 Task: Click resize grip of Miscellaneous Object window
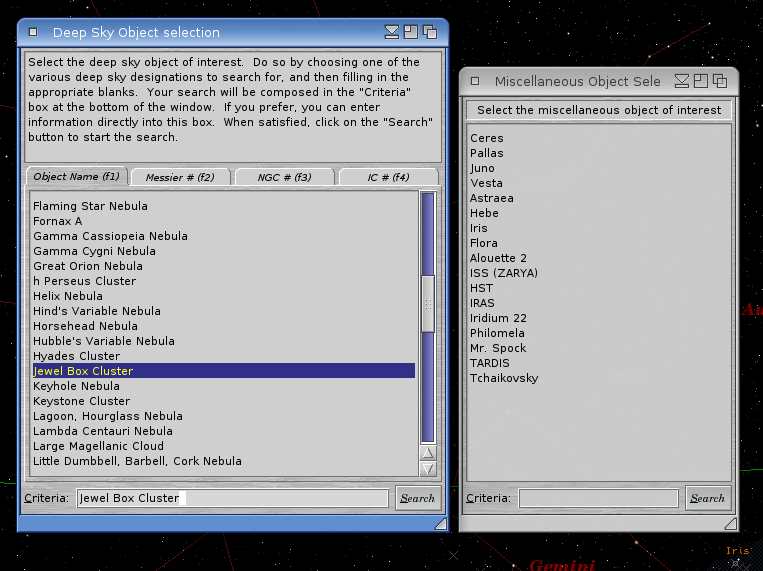point(730,523)
